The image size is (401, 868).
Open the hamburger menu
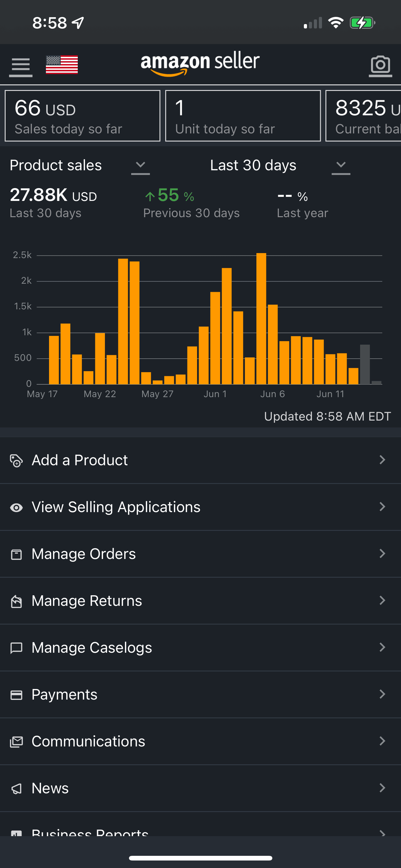click(x=21, y=65)
